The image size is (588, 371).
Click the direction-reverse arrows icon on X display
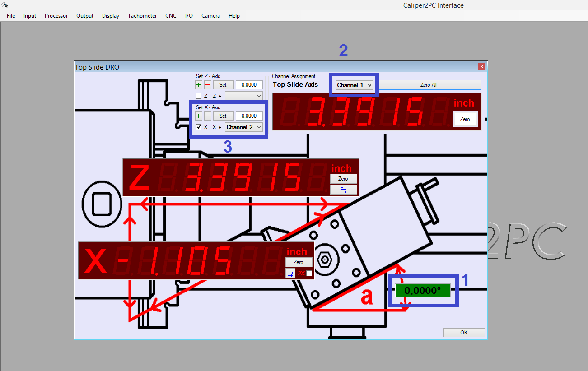coord(290,273)
